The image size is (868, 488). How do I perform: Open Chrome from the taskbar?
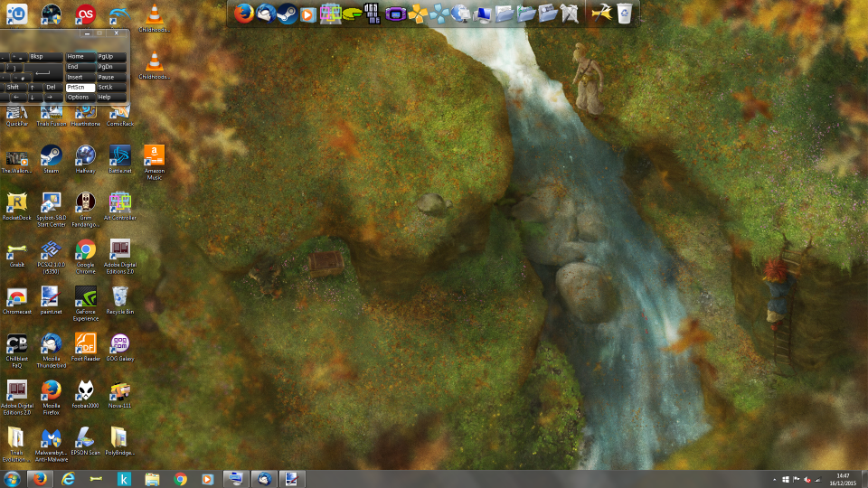[180, 479]
